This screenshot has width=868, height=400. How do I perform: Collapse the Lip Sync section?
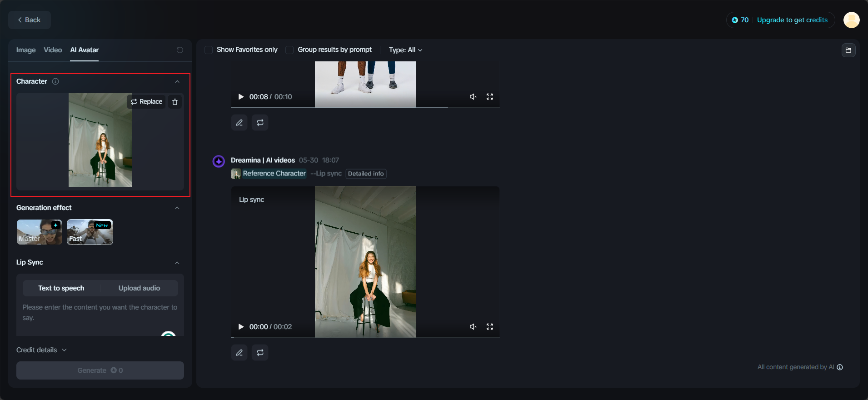(x=177, y=263)
